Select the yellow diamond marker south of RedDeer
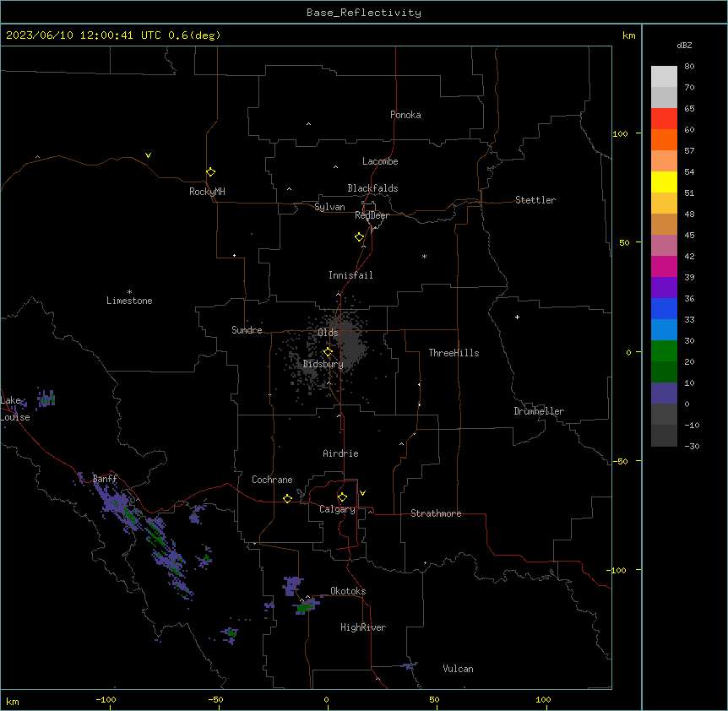728x711 pixels. (360, 237)
